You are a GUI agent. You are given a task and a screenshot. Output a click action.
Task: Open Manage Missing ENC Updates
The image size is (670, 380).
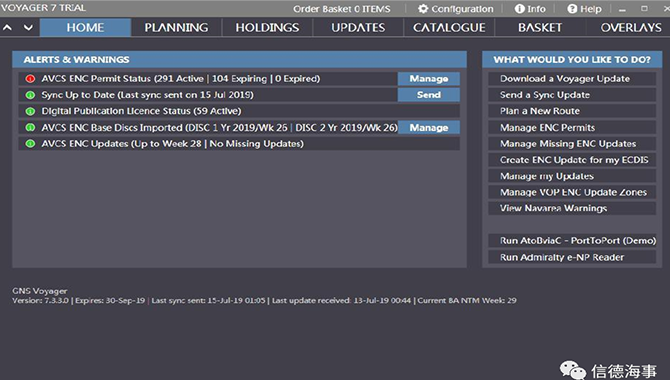[572, 144]
